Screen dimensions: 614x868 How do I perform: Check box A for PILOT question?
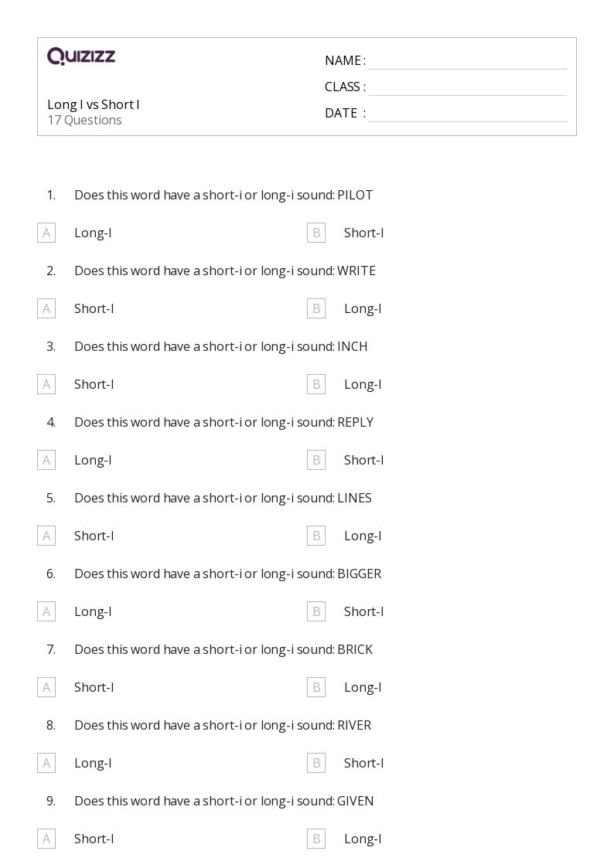pyautogui.click(x=46, y=233)
